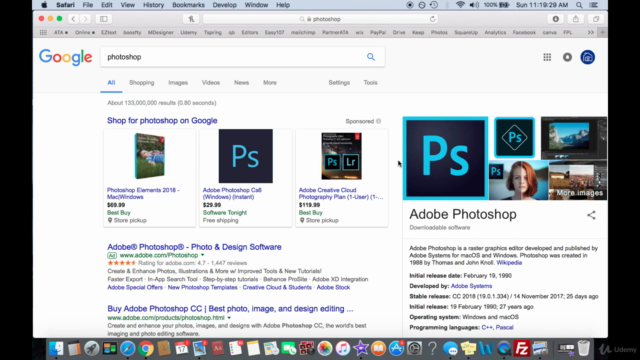This screenshot has width=640, height=360.
Task: Click the Google account avatar
Action: (x=588, y=57)
